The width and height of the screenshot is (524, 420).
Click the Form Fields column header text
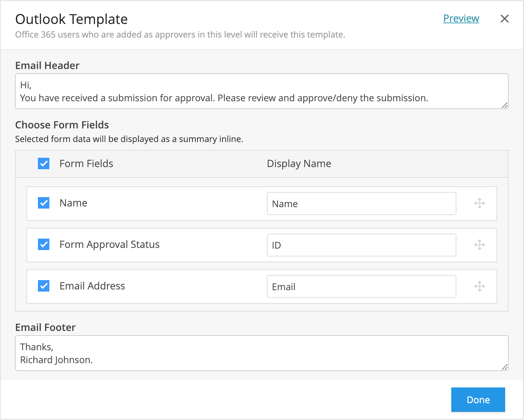[x=86, y=163]
